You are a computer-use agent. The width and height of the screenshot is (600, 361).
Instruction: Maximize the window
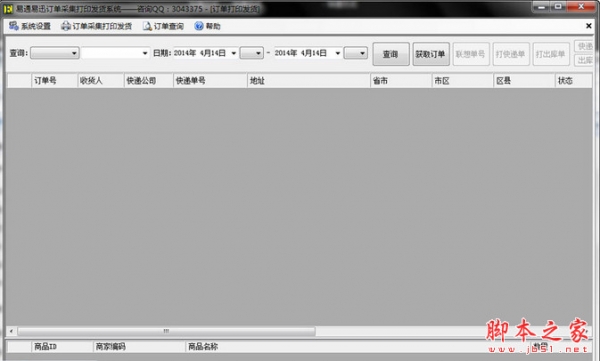[558, 7]
